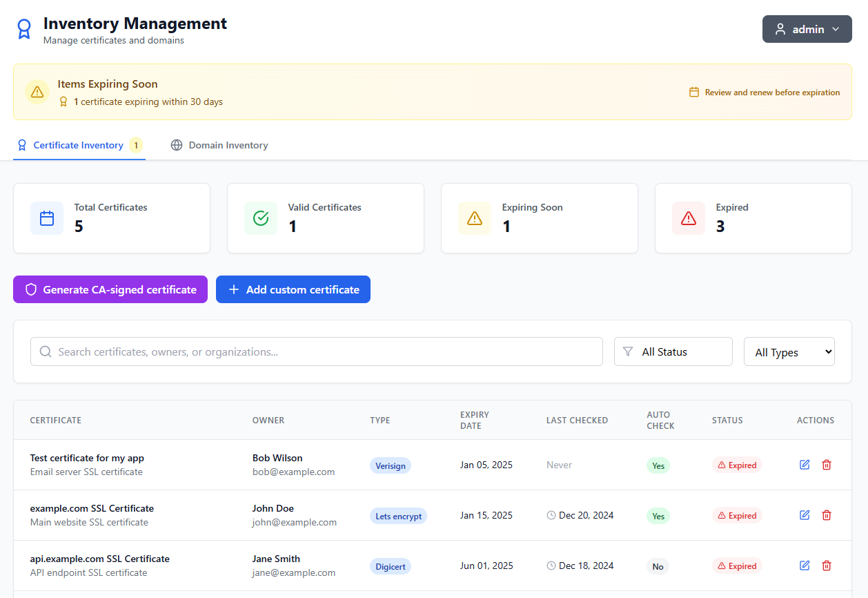The image size is (868, 598).
Task: Select the Certificate Inventory tab
Action: pos(78,145)
